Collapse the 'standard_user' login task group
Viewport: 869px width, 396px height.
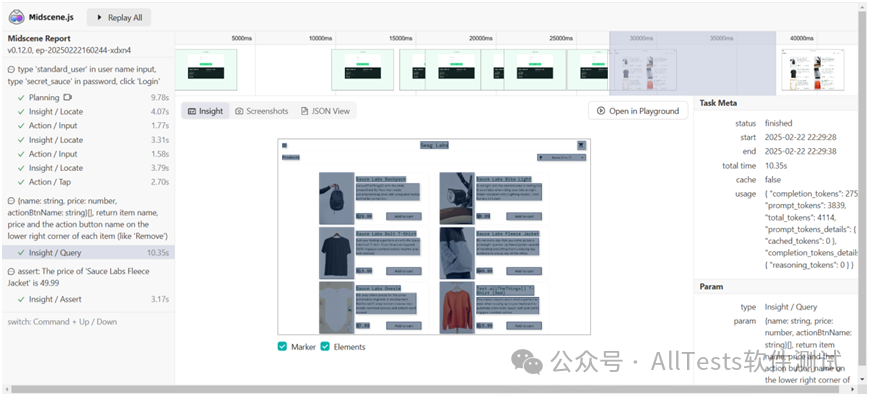[x=11, y=70]
